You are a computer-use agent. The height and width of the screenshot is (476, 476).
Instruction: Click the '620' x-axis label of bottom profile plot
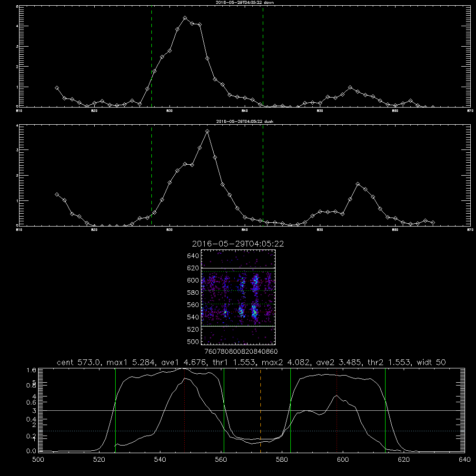404,460
